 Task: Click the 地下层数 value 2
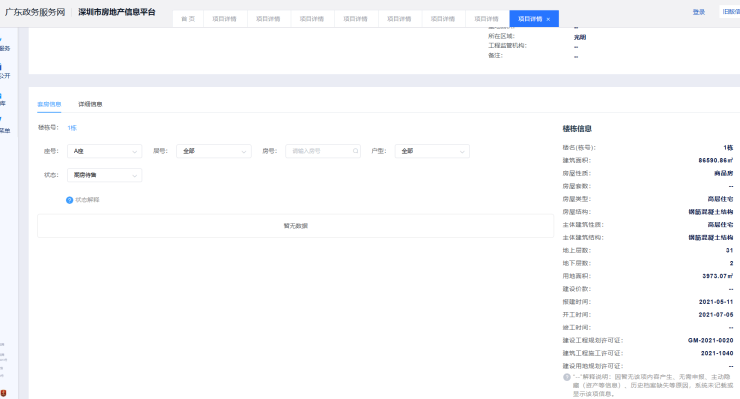pos(731,263)
